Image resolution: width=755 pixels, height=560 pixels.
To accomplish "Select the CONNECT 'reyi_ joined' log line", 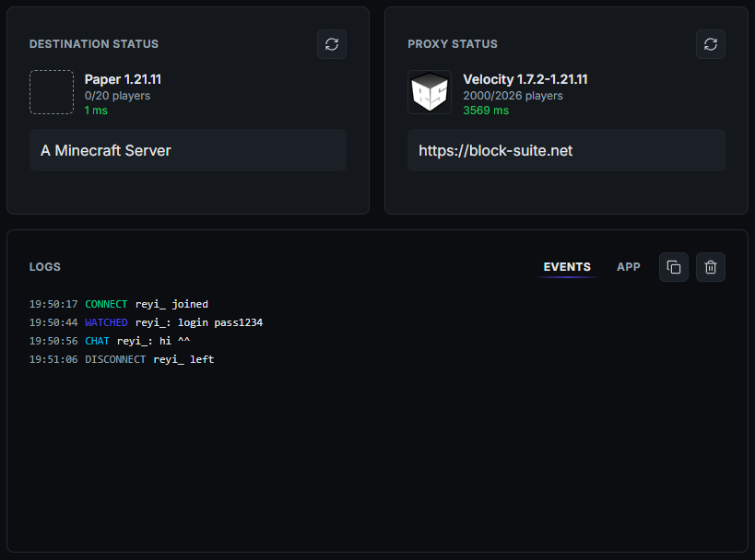I will [119, 304].
